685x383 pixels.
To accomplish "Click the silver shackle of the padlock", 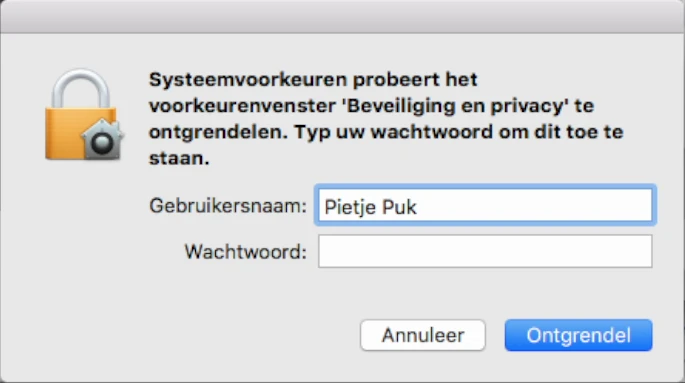I will coord(81,89).
